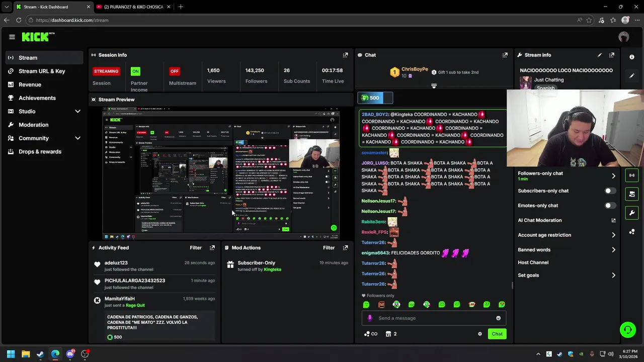Pop out the Mod Actions panel
This screenshot has height=362, width=644.
click(x=345, y=247)
